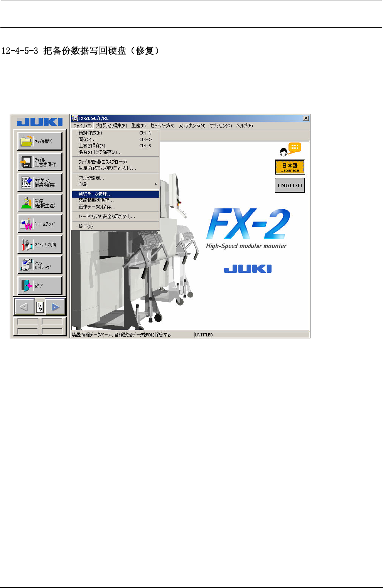Click the ウォームアップ sidebar button
Viewport: 383px width, 588px height.
[40, 224]
